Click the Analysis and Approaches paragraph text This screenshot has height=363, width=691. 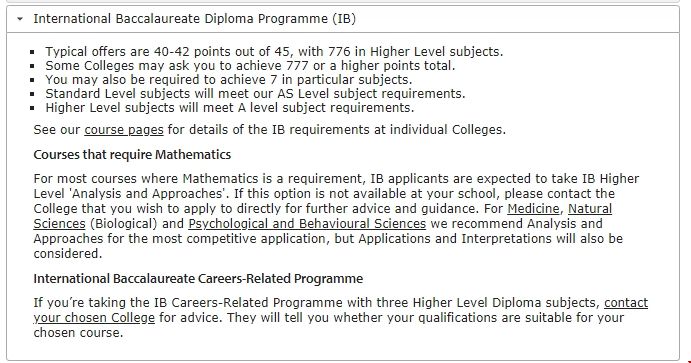click(x=336, y=216)
